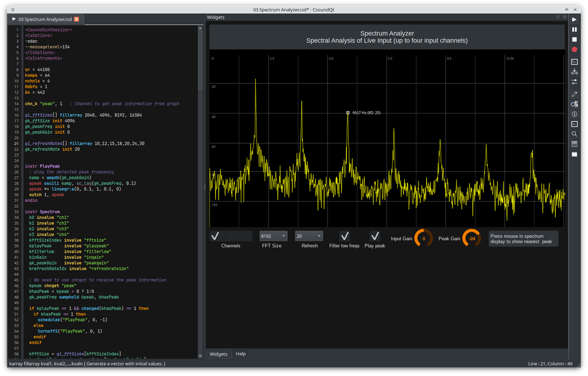The width and height of the screenshot is (588, 376).
Task: Run in terminal icon below record button
Action: click(x=574, y=62)
